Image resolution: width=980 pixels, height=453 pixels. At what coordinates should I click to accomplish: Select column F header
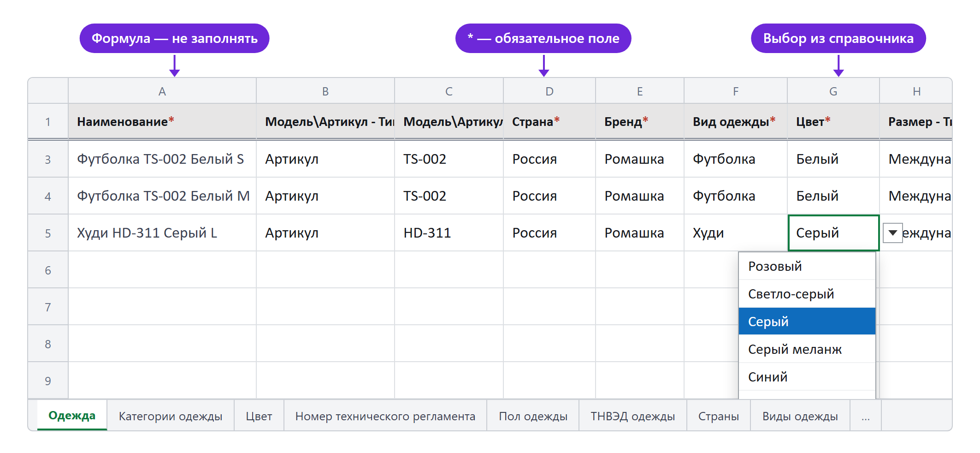[x=736, y=91]
